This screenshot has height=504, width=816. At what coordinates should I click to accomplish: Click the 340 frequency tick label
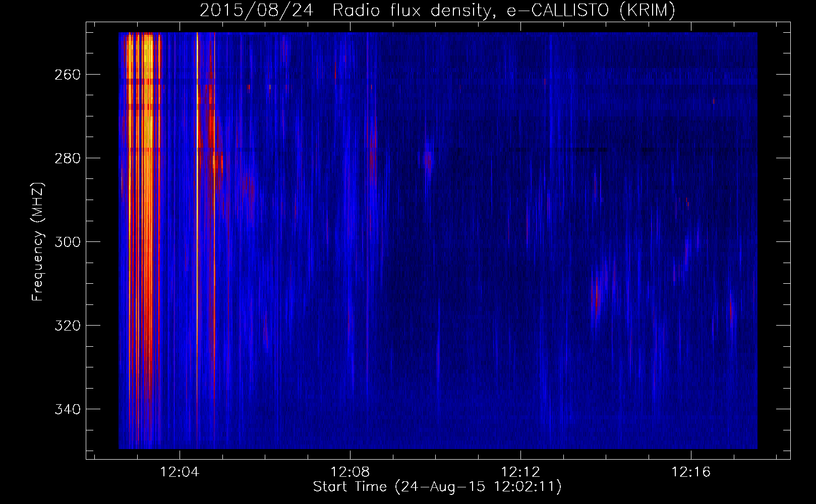(x=67, y=409)
